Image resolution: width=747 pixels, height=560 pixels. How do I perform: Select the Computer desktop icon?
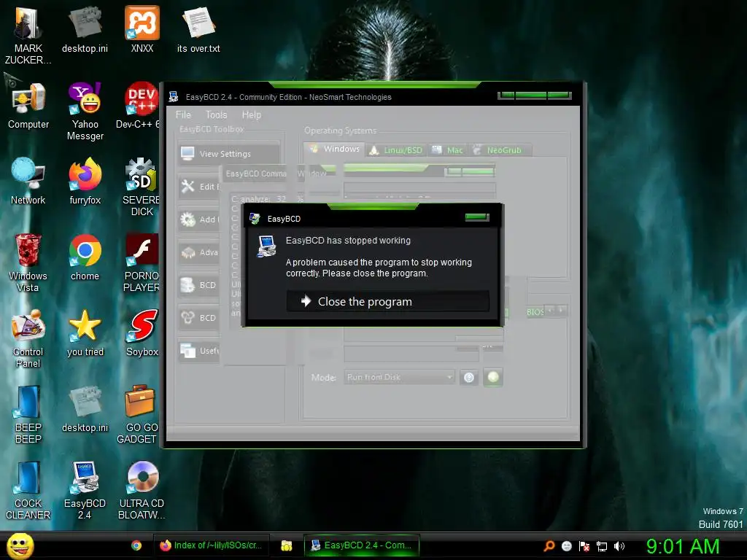point(28,106)
